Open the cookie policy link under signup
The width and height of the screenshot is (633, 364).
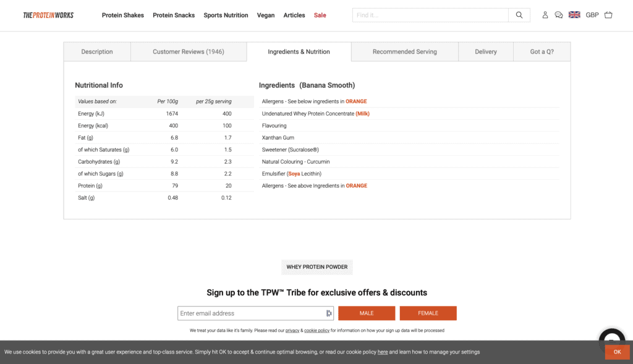tap(316, 331)
